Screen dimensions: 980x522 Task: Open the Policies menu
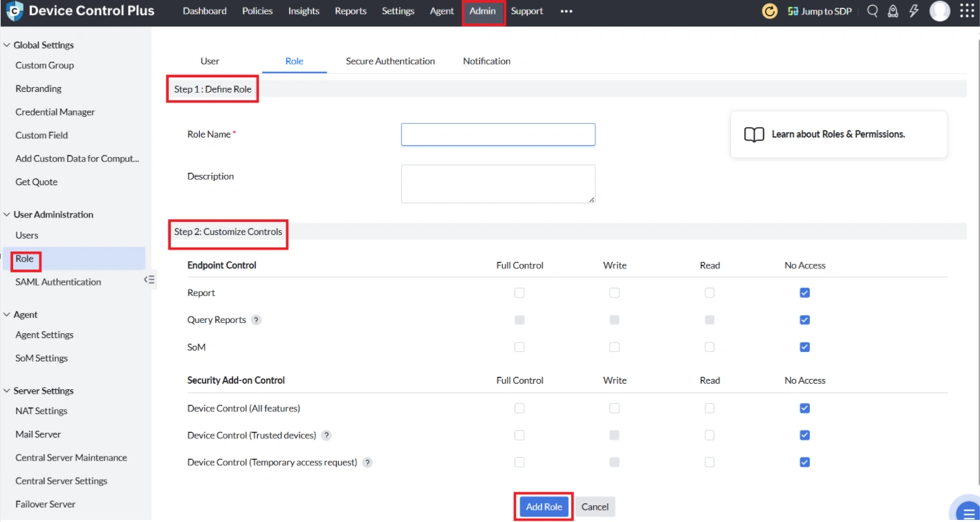click(x=257, y=11)
